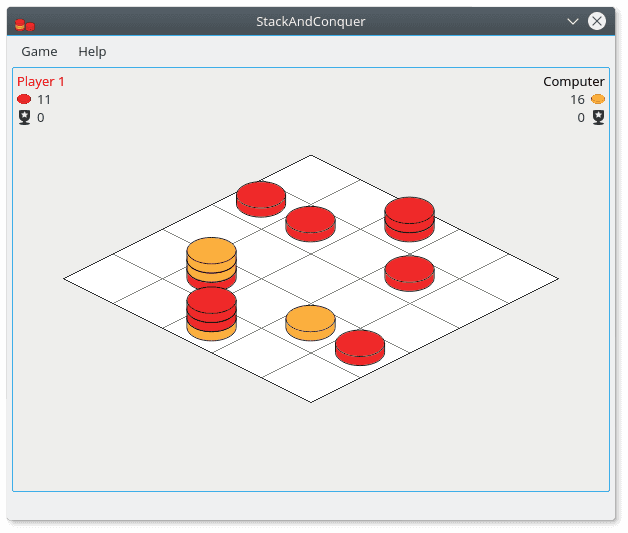The image size is (628, 533).
Task: Click the StackAndConquer app icon in title bar
Action: pos(25,25)
